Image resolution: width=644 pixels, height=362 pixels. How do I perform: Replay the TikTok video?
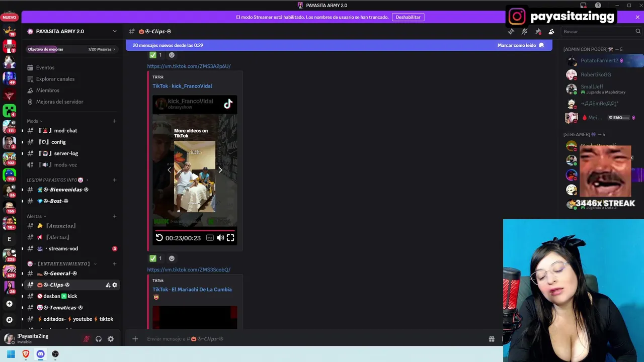tap(159, 238)
